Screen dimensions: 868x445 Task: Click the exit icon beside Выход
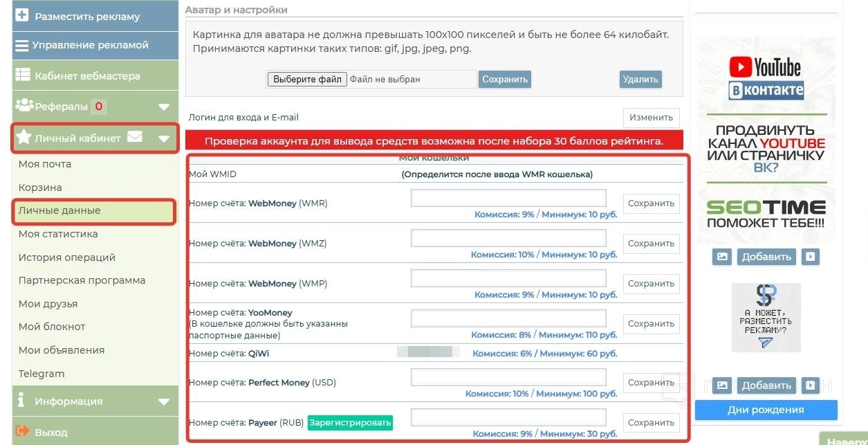coord(23,431)
